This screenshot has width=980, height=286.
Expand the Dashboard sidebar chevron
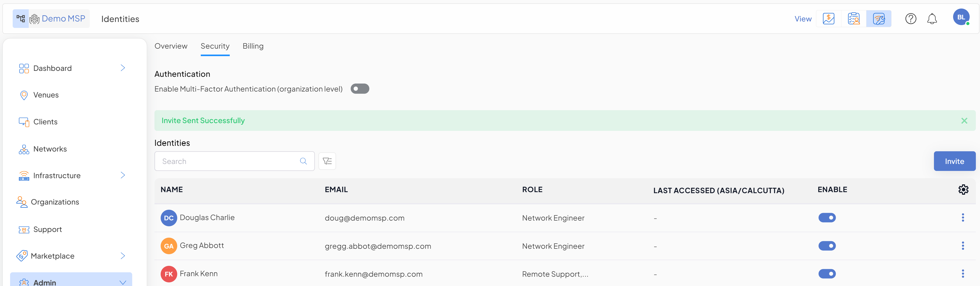pyautogui.click(x=123, y=68)
